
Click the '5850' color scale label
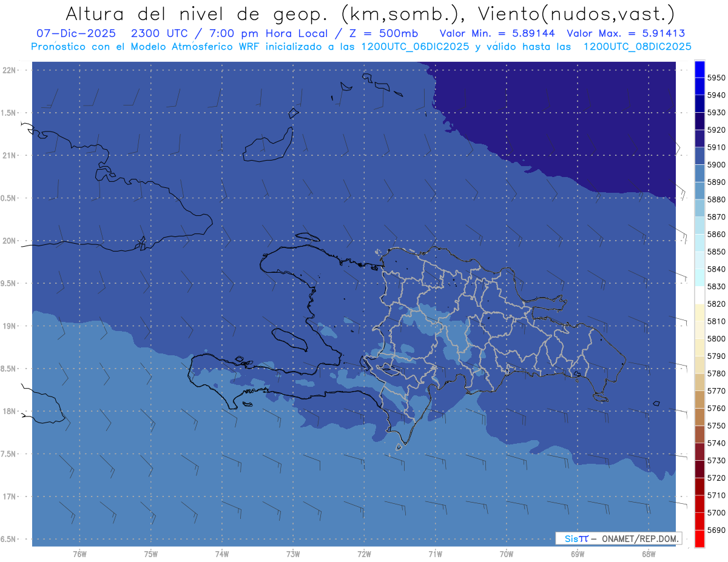716,252
